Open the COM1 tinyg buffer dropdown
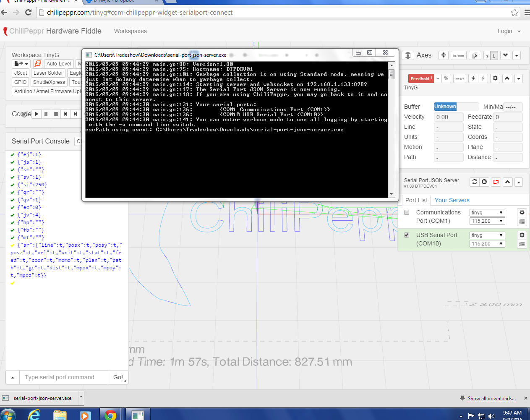This screenshot has height=420, width=530. (487, 213)
